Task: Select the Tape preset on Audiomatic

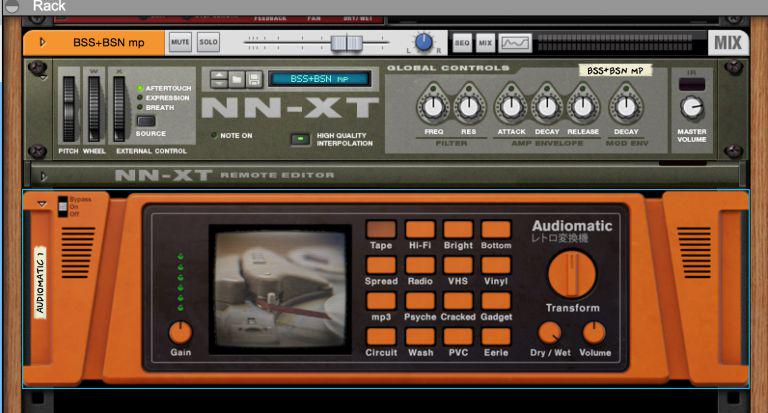Action: click(381, 229)
